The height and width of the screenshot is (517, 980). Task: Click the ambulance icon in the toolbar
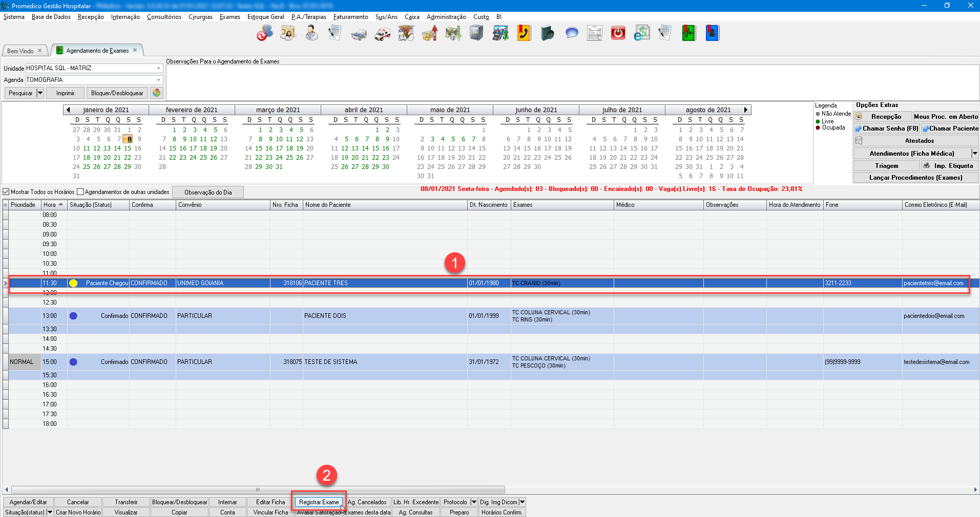(382, 34)
